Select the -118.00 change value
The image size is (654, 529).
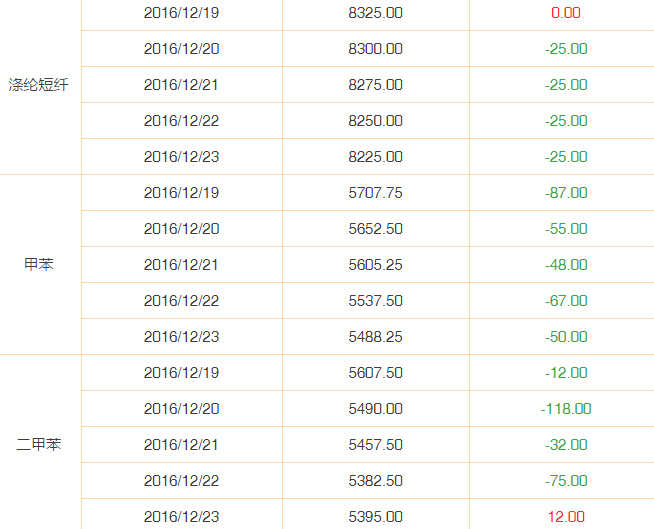[566, 408]
